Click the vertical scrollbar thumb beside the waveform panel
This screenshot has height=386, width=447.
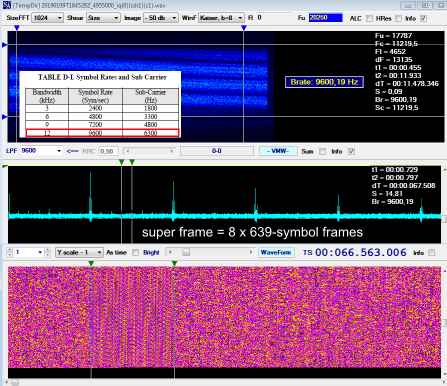click(x=444, y=219)
